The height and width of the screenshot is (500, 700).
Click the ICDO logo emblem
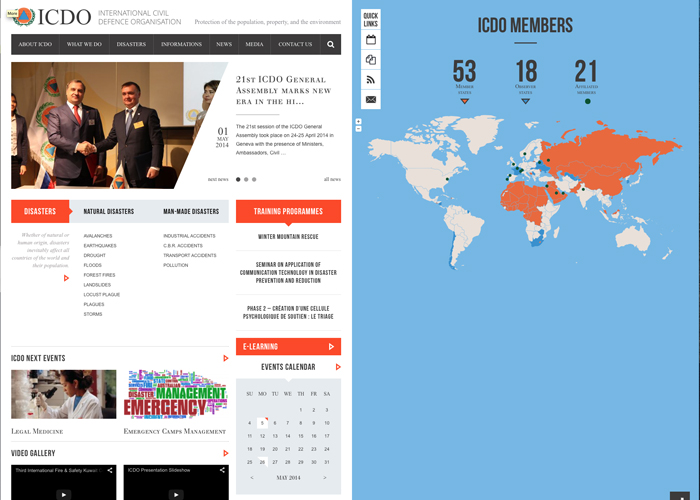[x=24, y=17]
